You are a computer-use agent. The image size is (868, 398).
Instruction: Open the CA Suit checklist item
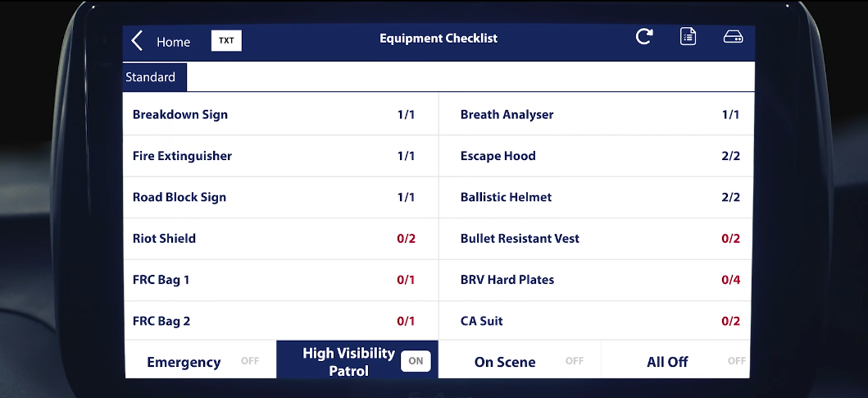(x=596, y=321)
